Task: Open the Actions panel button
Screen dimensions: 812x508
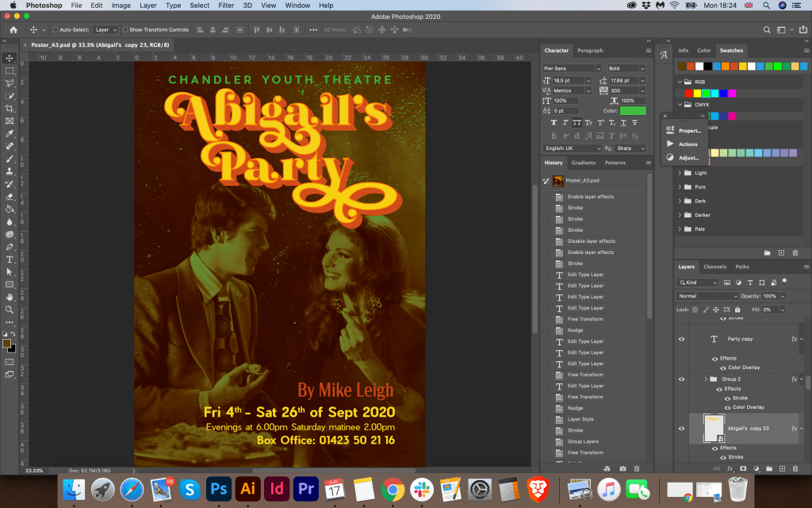Action: [x=683, y=144]
